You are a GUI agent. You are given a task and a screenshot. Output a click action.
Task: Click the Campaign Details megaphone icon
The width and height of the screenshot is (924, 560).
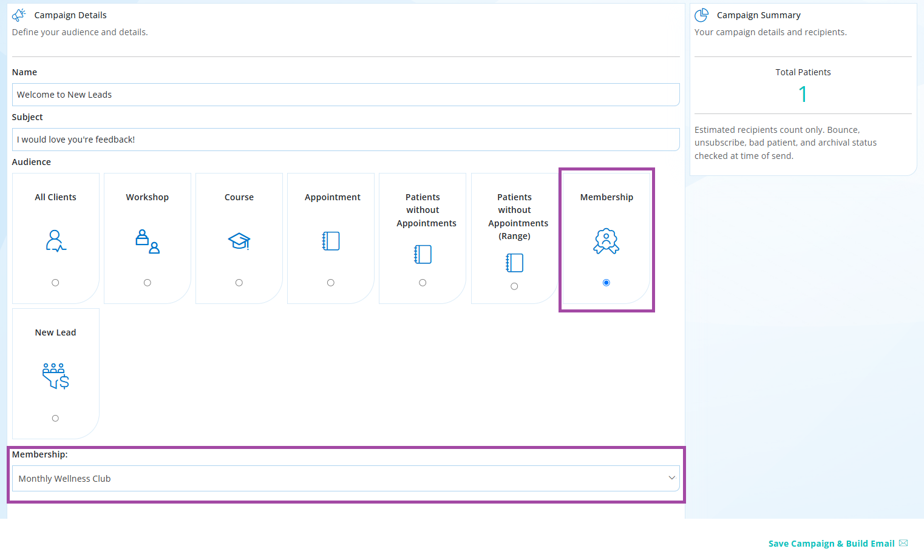point(19,15)
